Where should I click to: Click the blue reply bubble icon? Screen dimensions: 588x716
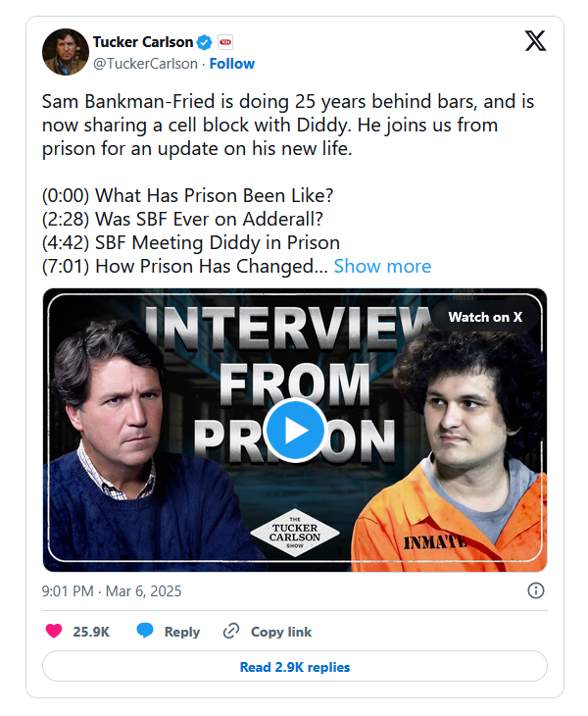145,631
